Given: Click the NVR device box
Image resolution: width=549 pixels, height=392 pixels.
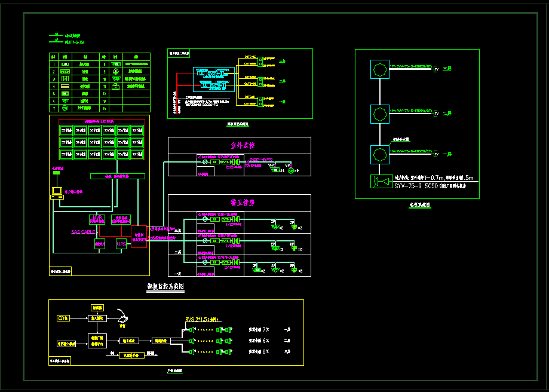Looking at the screenshot, I should [x=96, y=219].
